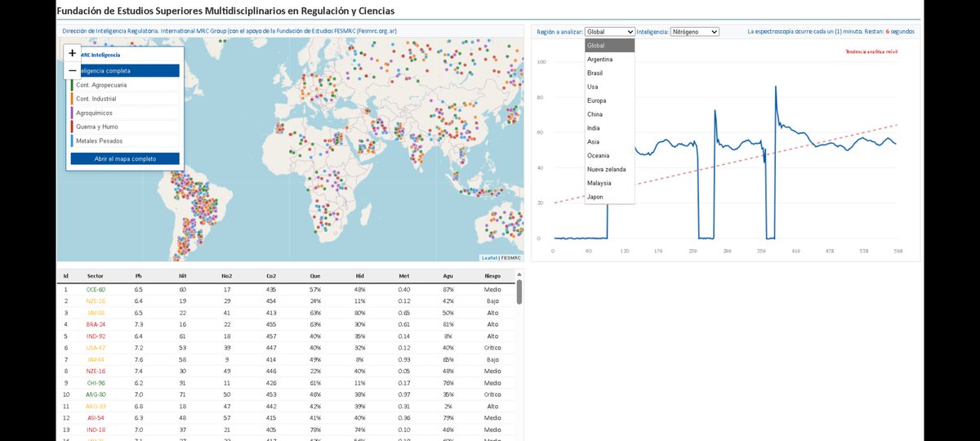Choose Japon in the region list

[610, 197]
